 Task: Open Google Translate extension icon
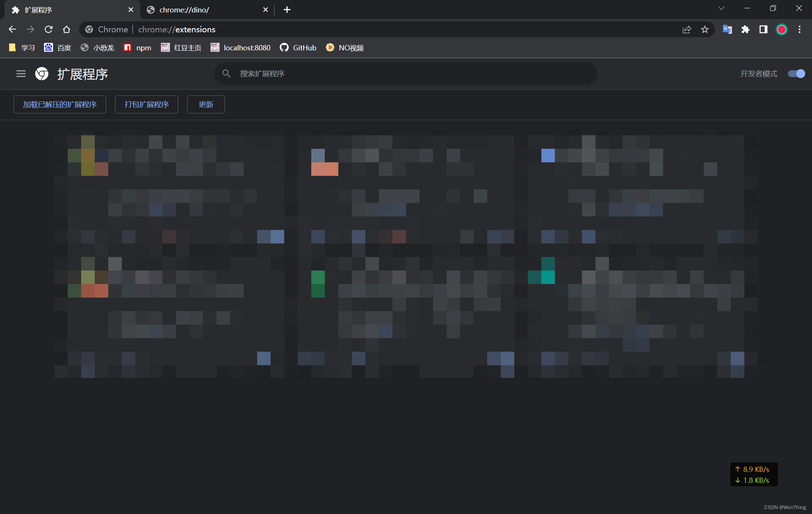coord(727,29)
